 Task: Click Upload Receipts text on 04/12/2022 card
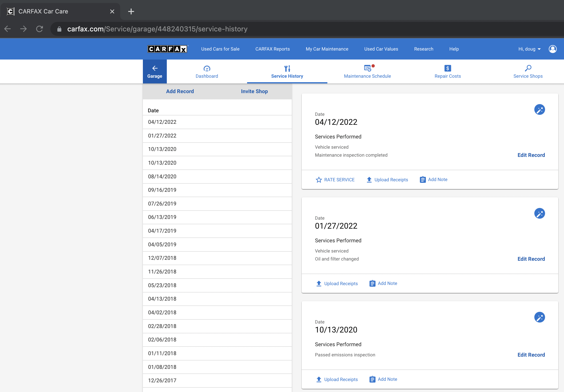click(x=391, y=180)
